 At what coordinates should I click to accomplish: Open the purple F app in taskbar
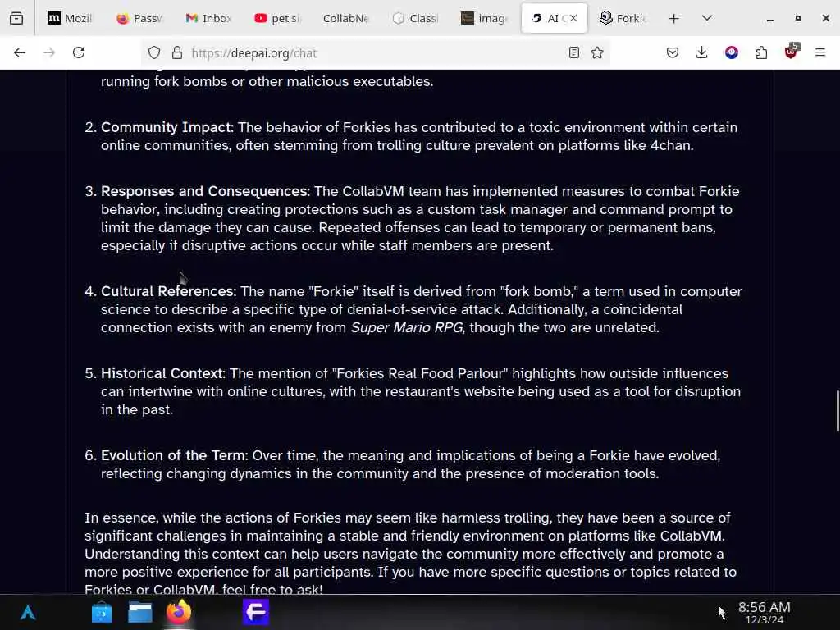256,612
